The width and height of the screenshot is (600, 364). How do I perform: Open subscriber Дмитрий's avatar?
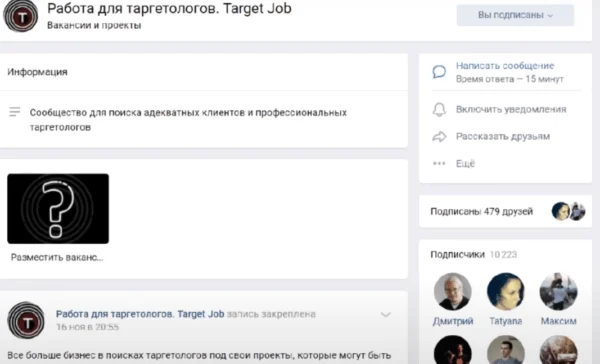click(x=453, y=291)
